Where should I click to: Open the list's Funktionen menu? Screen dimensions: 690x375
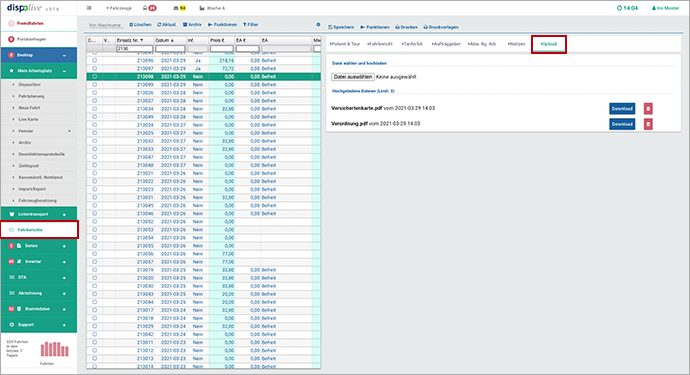pyautogui.click(x=222, y=25)
